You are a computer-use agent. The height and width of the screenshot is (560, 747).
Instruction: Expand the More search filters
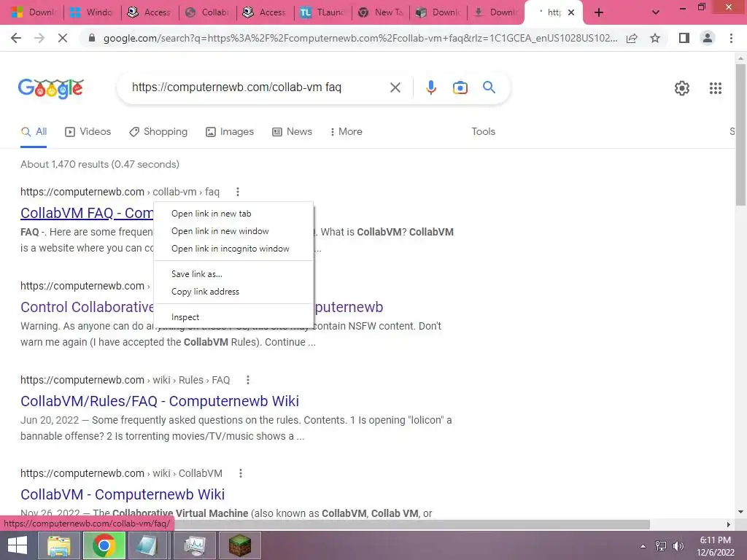pyautogui.click(x=346, y=132)
